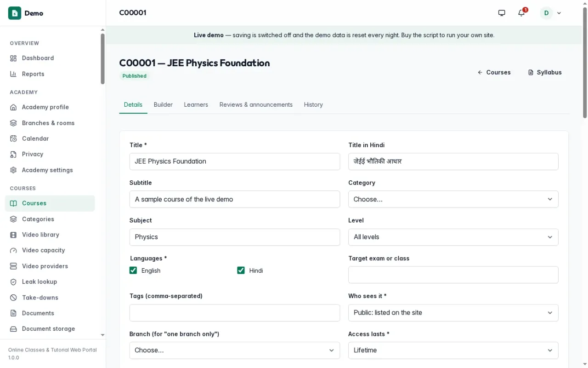Expand the Category dropdown
This screenshot has width=588, height=368.
453,199
